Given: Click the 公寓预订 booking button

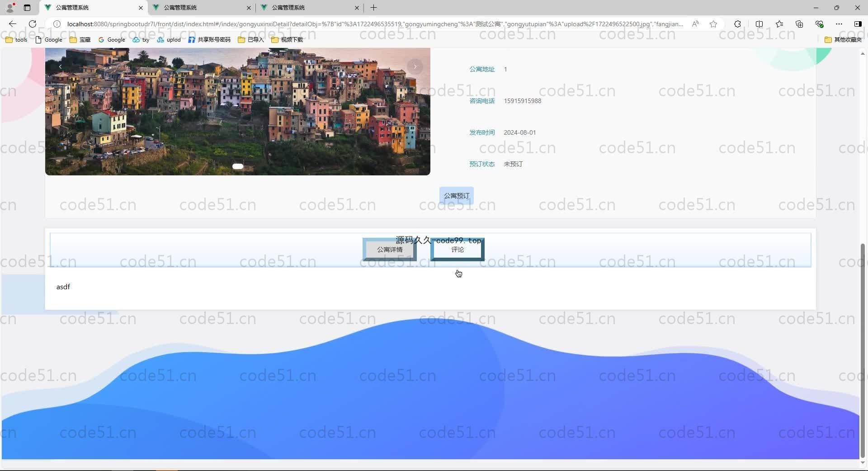Looking at the screenshot, I should coord(457,196).
